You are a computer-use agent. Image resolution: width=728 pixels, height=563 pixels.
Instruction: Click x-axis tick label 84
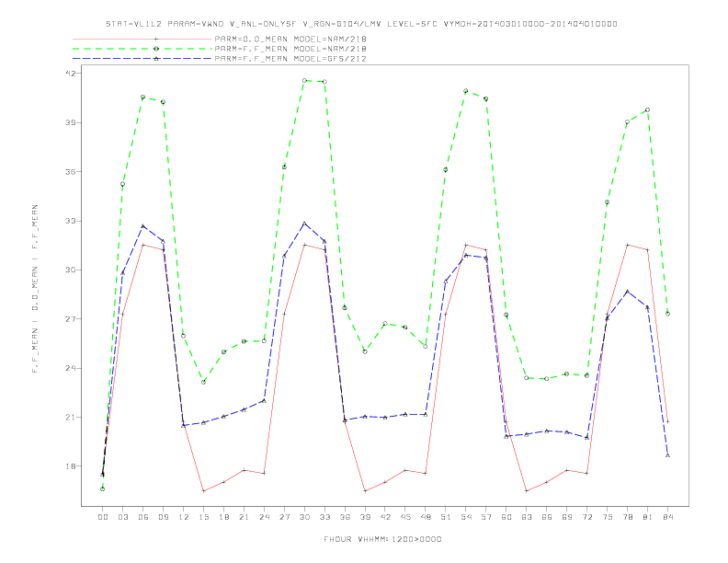[667, 517]
